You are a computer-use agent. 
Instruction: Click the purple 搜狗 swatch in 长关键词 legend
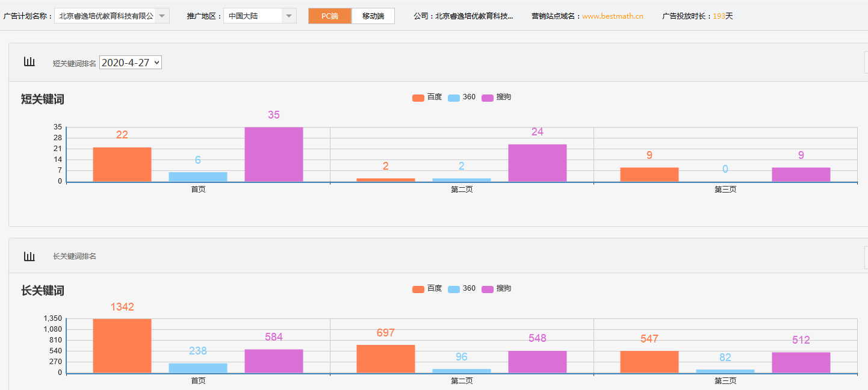tap(488, 289)
